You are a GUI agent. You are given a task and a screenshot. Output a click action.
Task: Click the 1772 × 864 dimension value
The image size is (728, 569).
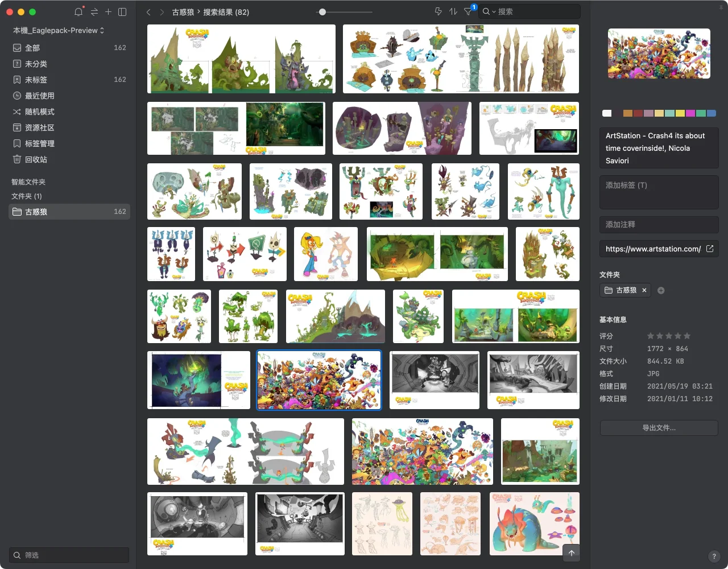tap(668, 349)
